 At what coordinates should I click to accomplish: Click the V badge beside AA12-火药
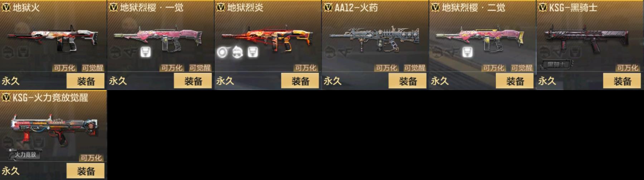click(328, 7)
